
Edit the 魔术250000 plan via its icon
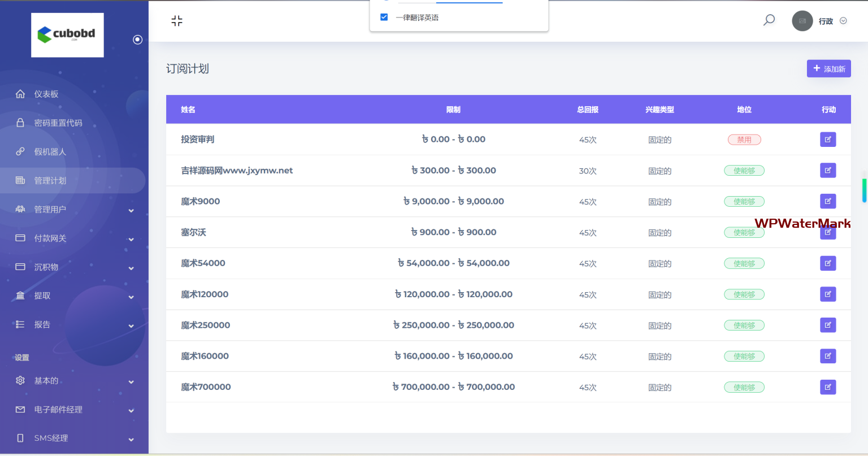click(x=828, y=325)
